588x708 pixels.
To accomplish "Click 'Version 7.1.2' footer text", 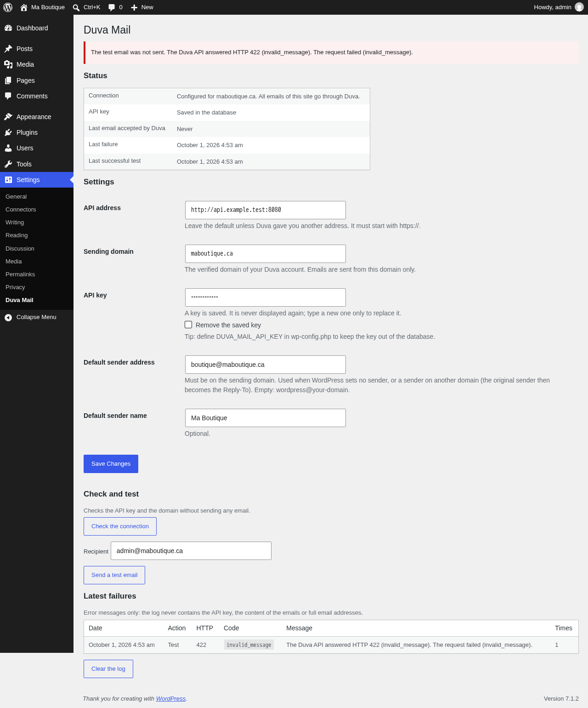I will (x=561, y=698).
